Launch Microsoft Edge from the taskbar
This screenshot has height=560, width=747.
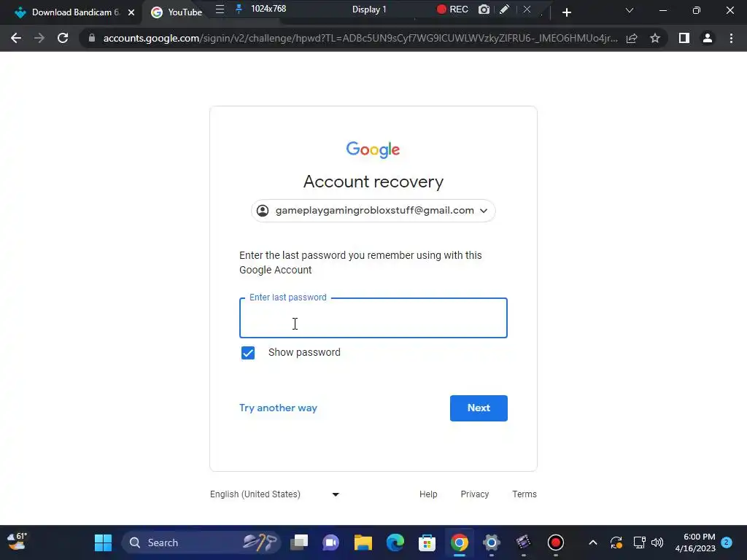point(395,542)
